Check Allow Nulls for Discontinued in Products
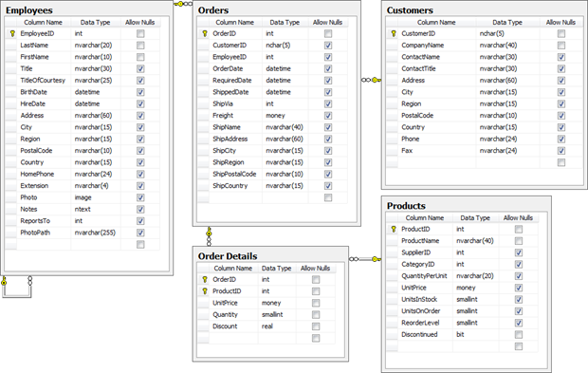Image resolution: width=588 pixels, height=373 pixels. tap(519, 335)
